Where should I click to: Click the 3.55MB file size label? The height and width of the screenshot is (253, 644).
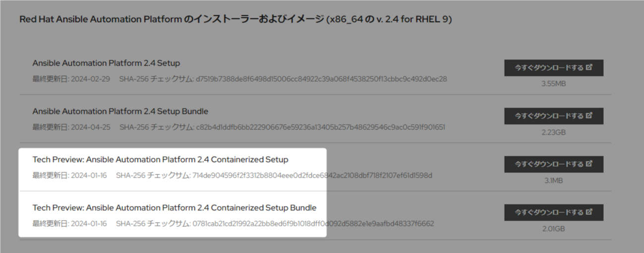click(553, 83)
